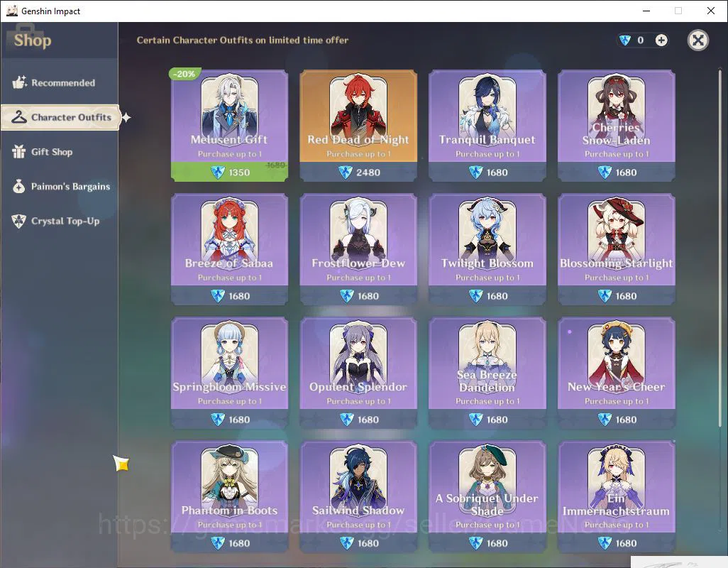Open the Recommended shop tab
The width and height of the screenshot is (728, 568).
pyautogui.click(x=59, y=82)
